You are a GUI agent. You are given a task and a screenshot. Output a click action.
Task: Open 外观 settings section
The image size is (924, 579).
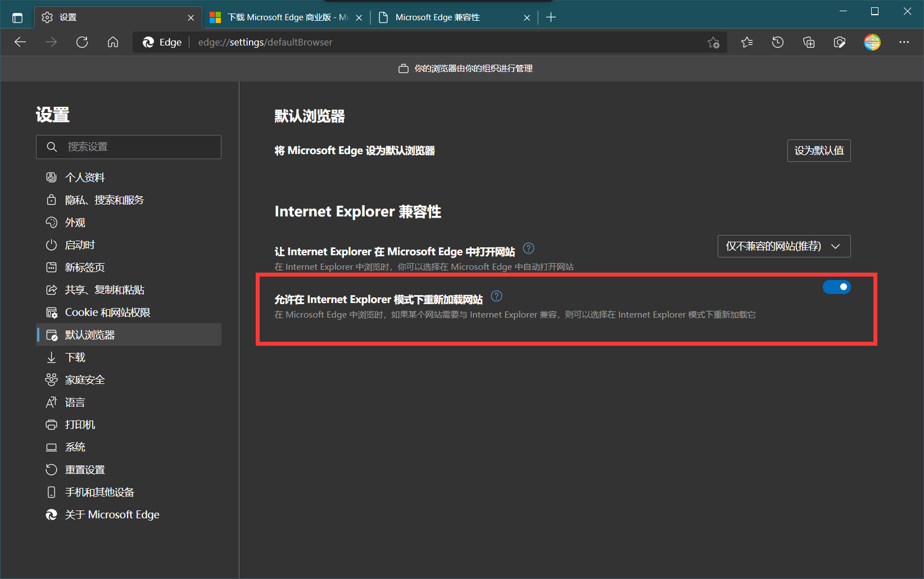point(129,223)
